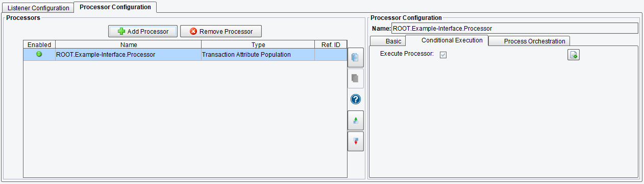Screen dimensions: 644x184
Task: Click the Remove Processor button
Action: (220, 31)
